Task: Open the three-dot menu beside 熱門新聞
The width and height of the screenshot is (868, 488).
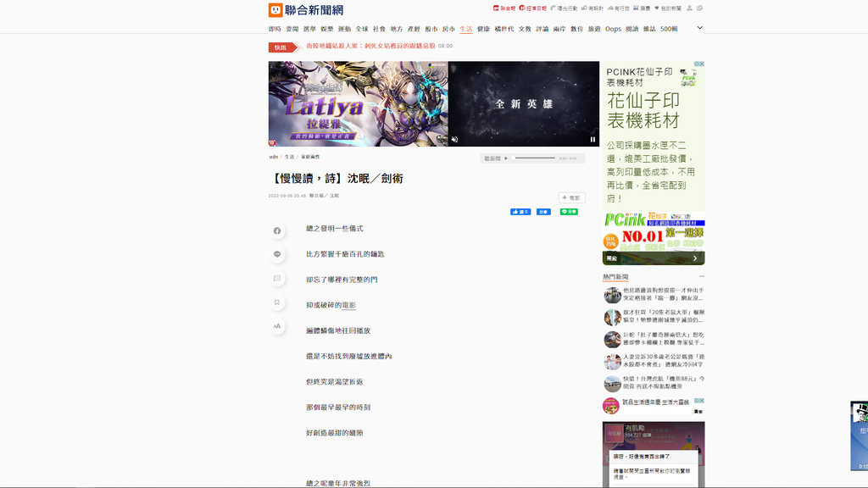Action: click(x=701, y=276)
